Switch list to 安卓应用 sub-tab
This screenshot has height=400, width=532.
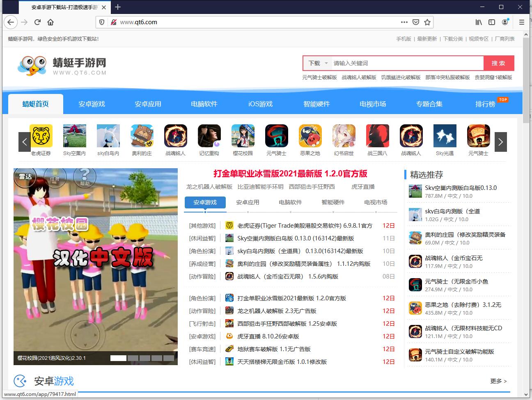248,202
